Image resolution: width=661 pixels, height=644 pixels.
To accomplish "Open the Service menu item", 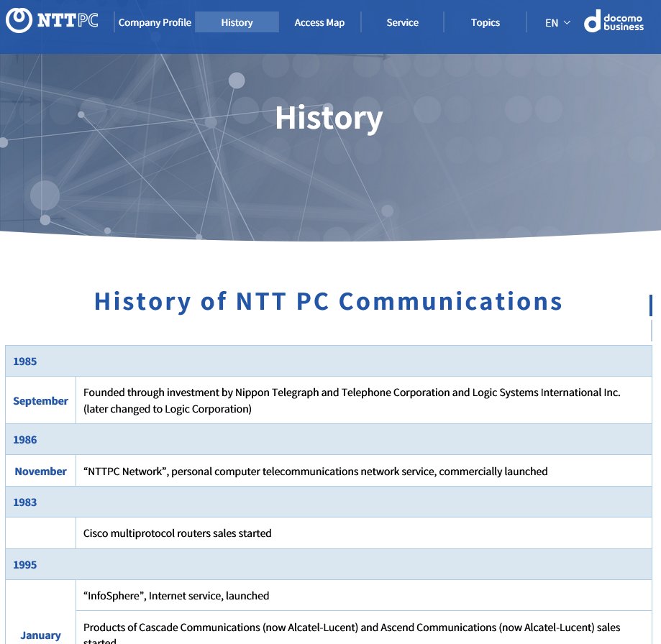I will click(x=402, y=22).
